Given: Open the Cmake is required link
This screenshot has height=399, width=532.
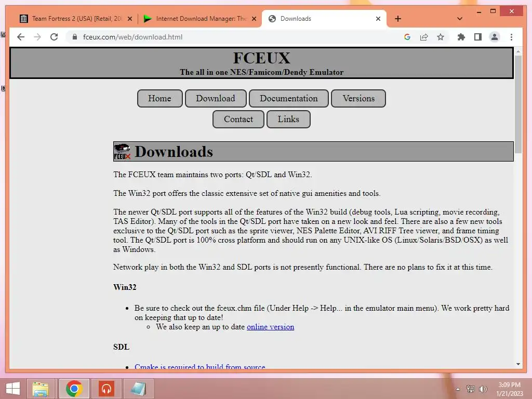Looking at the screenshot, I should pyautogui.click(x=200, y=366).
